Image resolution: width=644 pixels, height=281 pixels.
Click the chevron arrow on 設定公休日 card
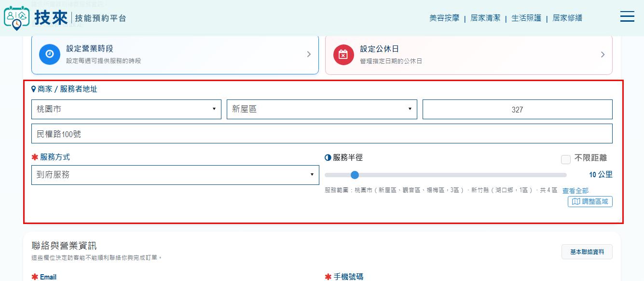click(603, 55)
